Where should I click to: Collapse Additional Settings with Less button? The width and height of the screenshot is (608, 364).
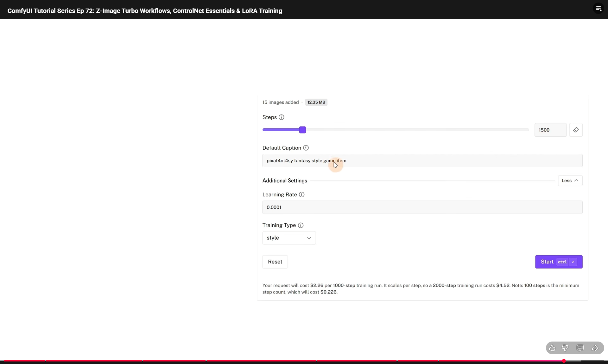click(570, 181)
